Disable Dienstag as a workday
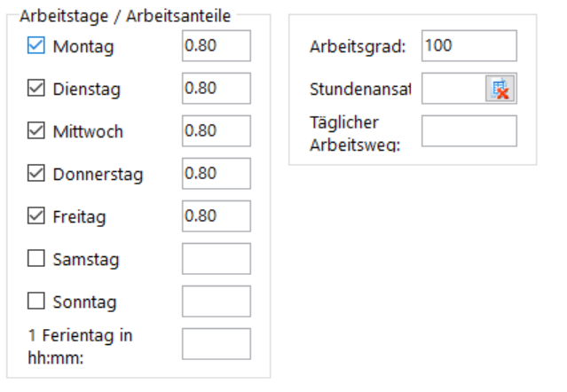Screen dimensions: 567x392 tap(36, 89)
